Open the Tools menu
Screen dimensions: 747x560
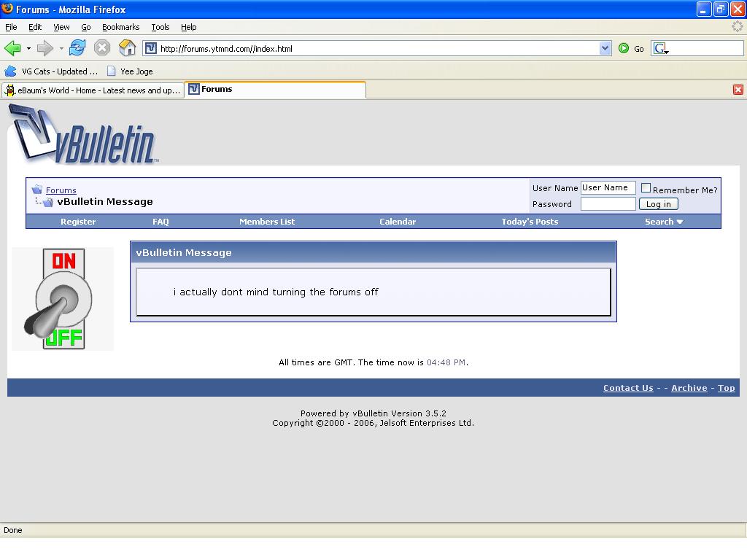pyautogui.click(x=160, y=27)
